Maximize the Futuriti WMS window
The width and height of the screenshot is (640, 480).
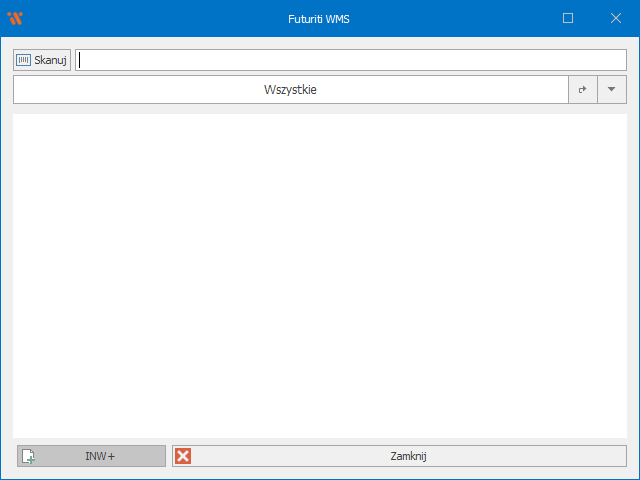[568, 18]
